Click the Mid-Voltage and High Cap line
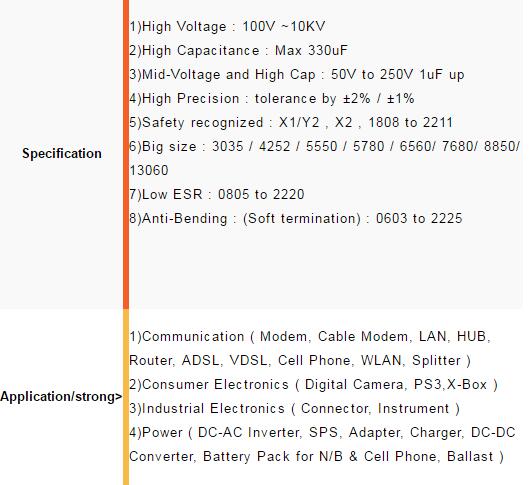 point(297,75)
